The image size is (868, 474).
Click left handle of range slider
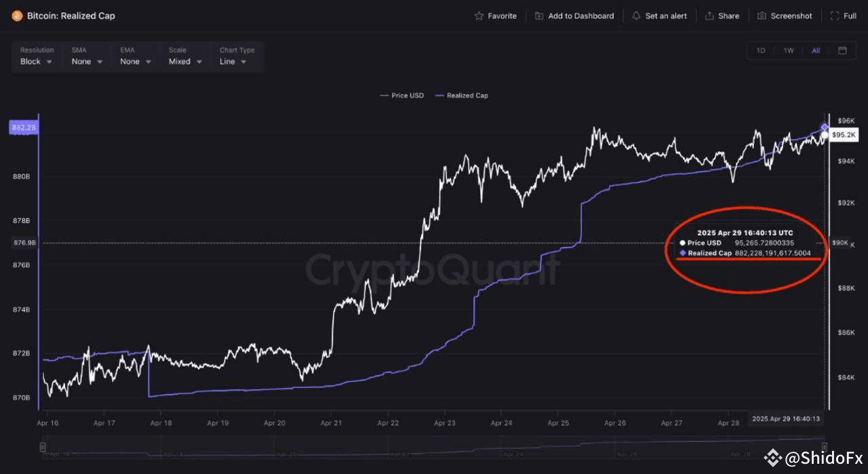click(x=43, y=447)
